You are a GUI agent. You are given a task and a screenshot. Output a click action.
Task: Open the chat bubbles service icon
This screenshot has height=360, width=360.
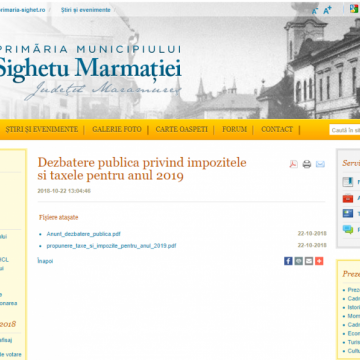[x=348, y=229]
